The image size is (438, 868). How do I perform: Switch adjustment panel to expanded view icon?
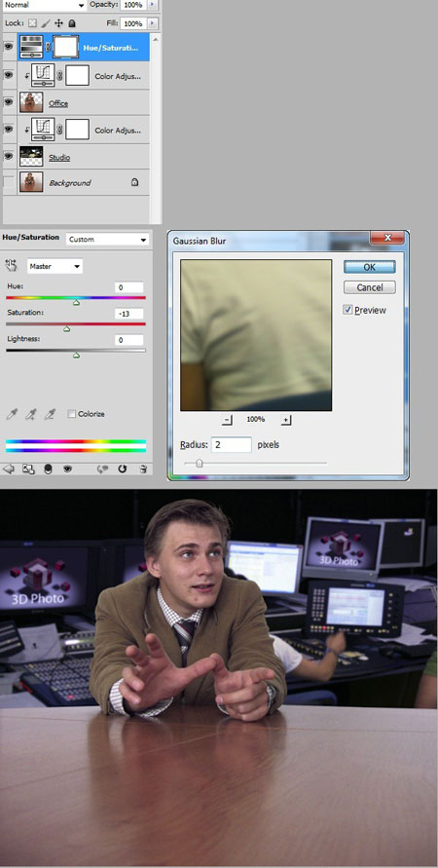28,469
